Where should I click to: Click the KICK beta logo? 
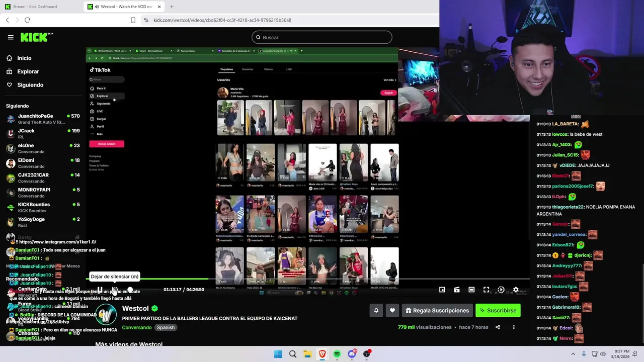coord(36,37)
